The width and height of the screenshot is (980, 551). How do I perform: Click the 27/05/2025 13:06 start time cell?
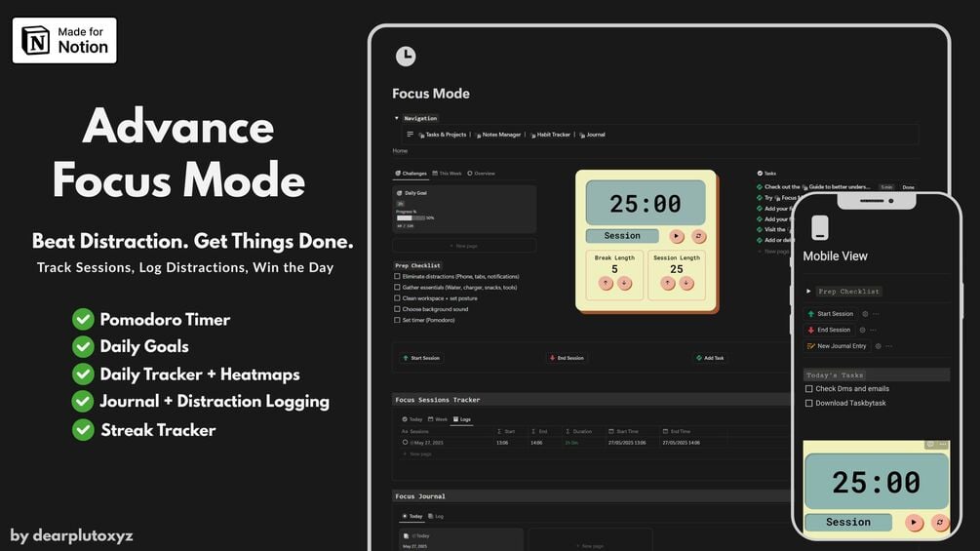click(627, 443)
